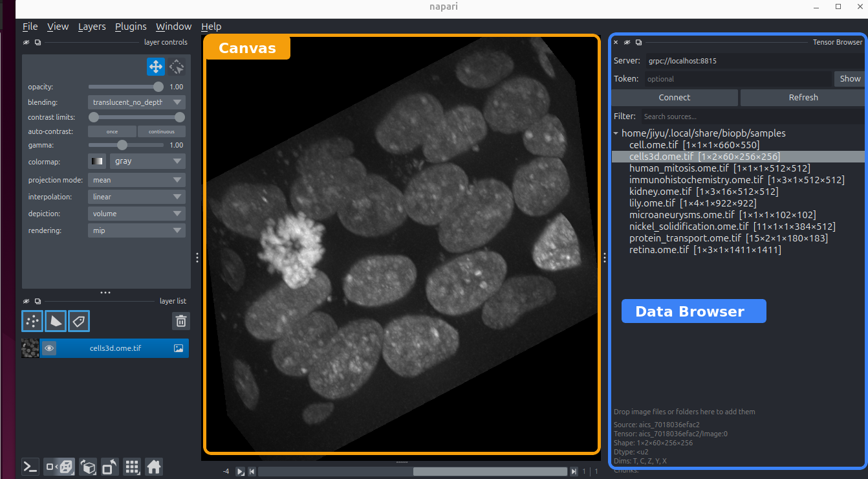This screenshot has height=479, width=868.
Task: Click the Connect button
Action: [x=675, y=98]
